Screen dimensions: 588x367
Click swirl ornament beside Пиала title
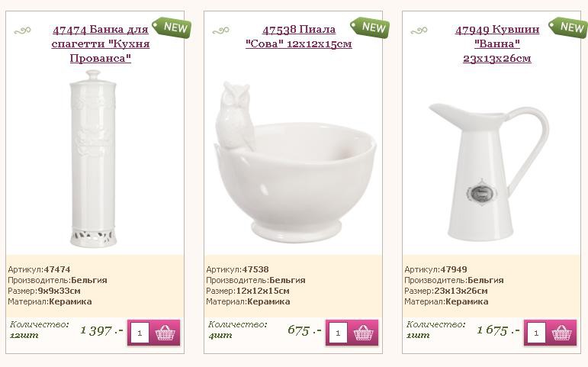pyautogui.click(x=221, y=31)
